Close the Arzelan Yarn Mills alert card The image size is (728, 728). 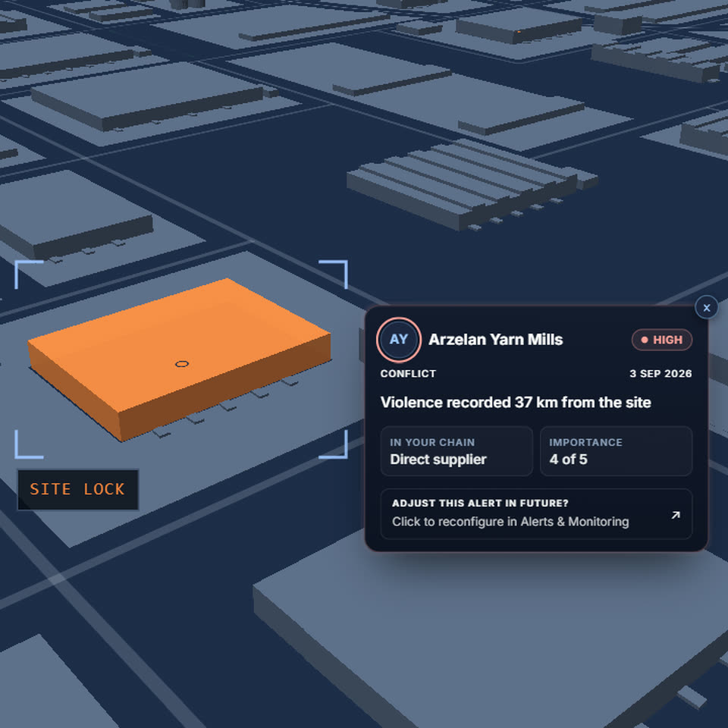coord(706,307)
